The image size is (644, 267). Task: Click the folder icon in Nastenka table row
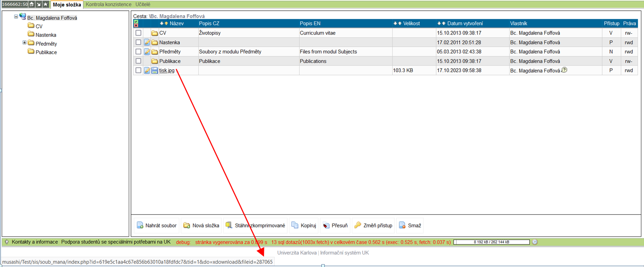click(155, 42)
